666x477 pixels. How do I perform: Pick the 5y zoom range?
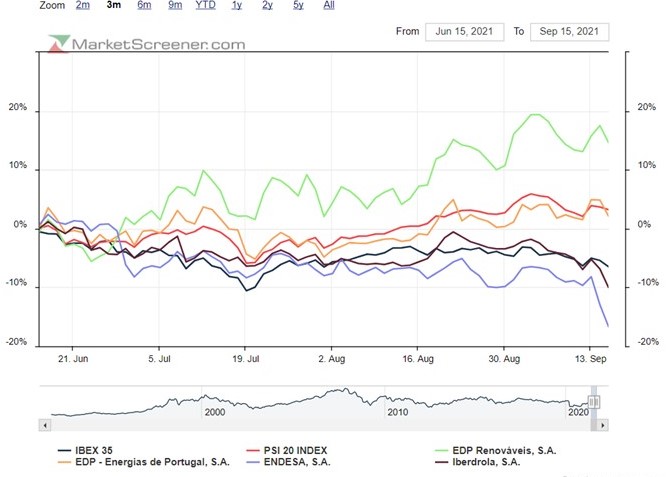pyautogui.click(x=298, y=5)
